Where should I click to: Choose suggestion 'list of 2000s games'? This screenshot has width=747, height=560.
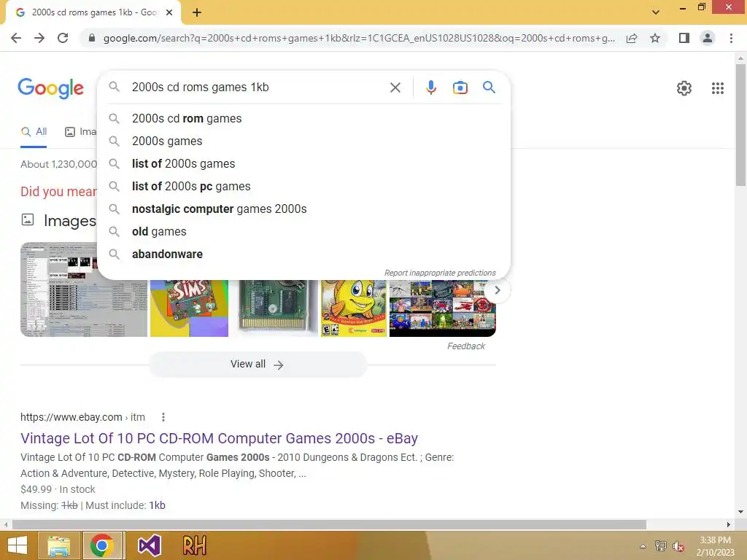(x=303, y=164)
